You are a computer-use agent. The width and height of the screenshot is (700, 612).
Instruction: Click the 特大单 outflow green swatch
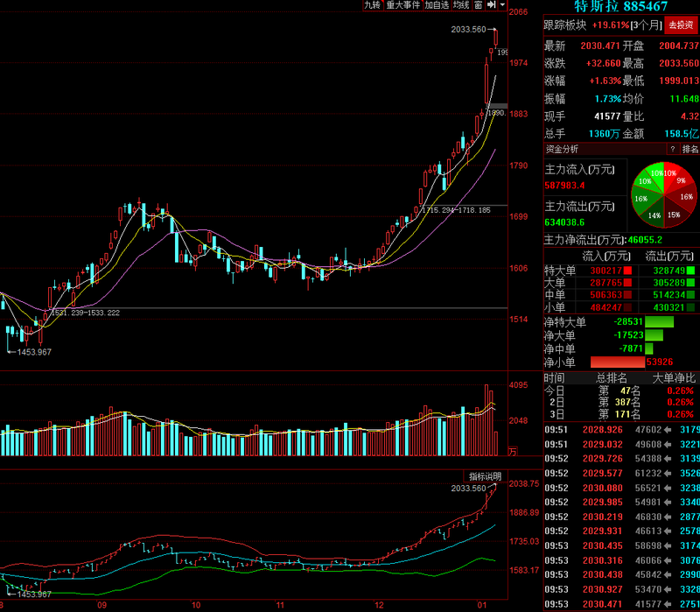click(x=690, y=271)
